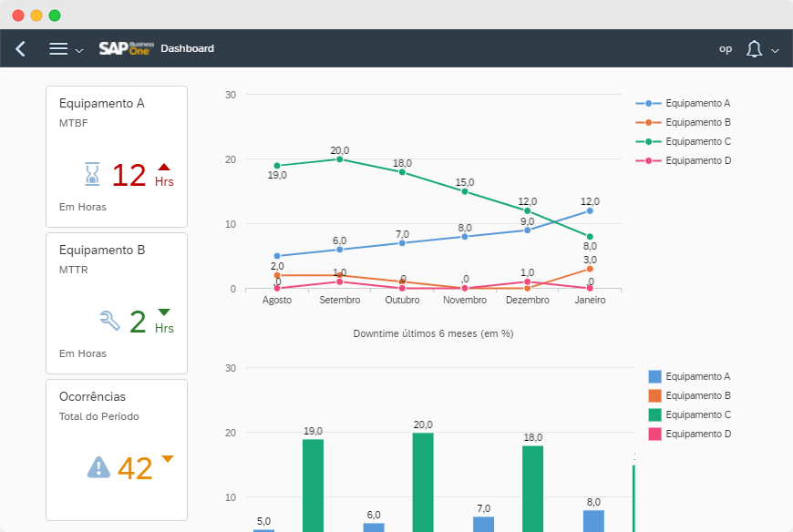Image resolution: width=793 pixels, height=532 pixels.
Task: Click the Equipamento A Dezembro point 9,0
Action: point(528,230)
